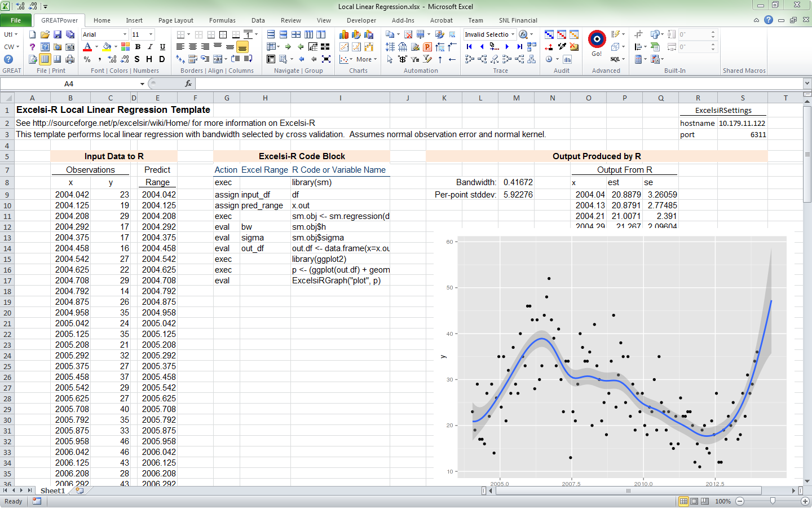Toggle Italic formatting in Font group
The width and height of the screenshot is (812, 508).
pyautogui.click(x=150, y=47)
